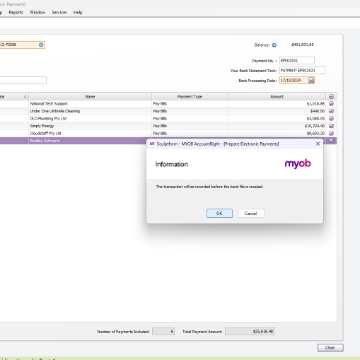Click the Total Payment Amount value
This screenshot has width=360, height=360.
coord(250,332)
